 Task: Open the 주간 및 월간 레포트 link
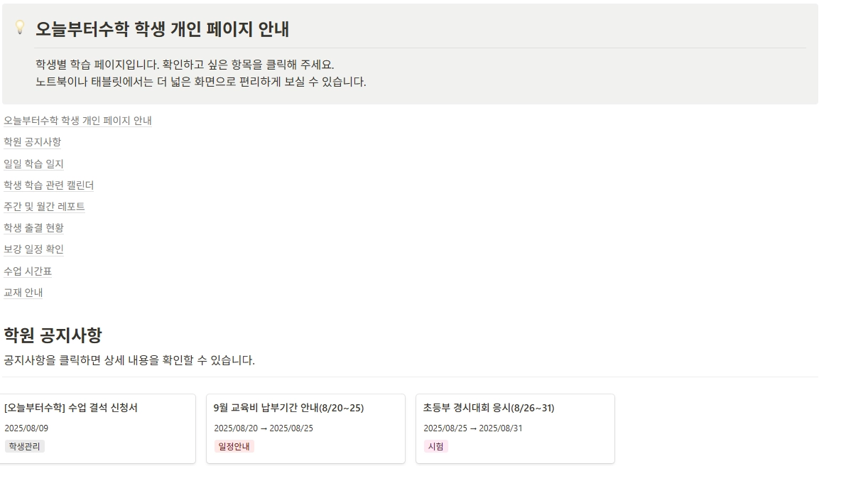point(44,207)
